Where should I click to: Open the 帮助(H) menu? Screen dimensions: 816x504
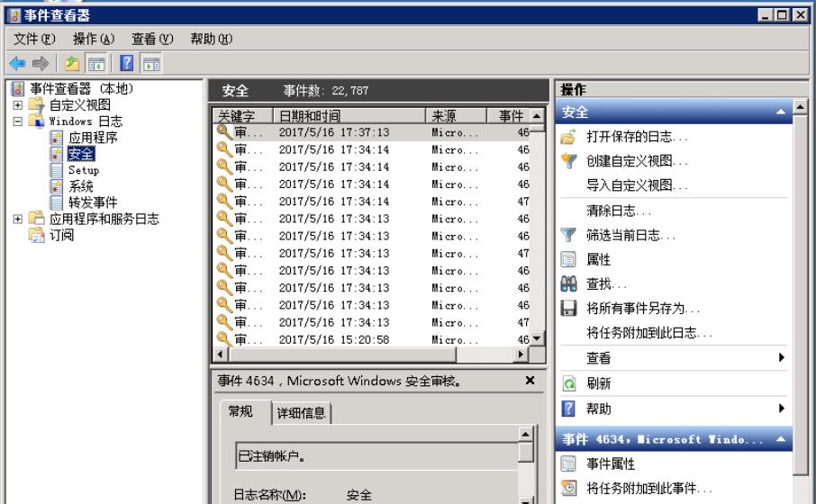click(212, 39)
